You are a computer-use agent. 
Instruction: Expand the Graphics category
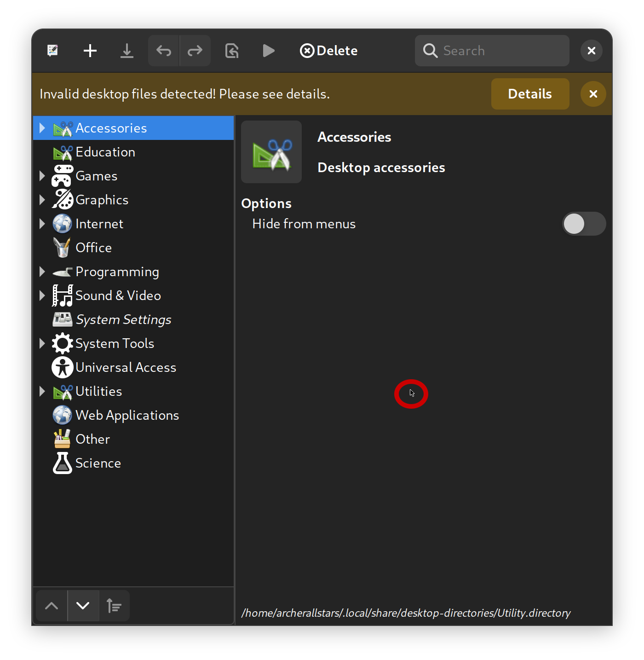[x=42, y=199]
